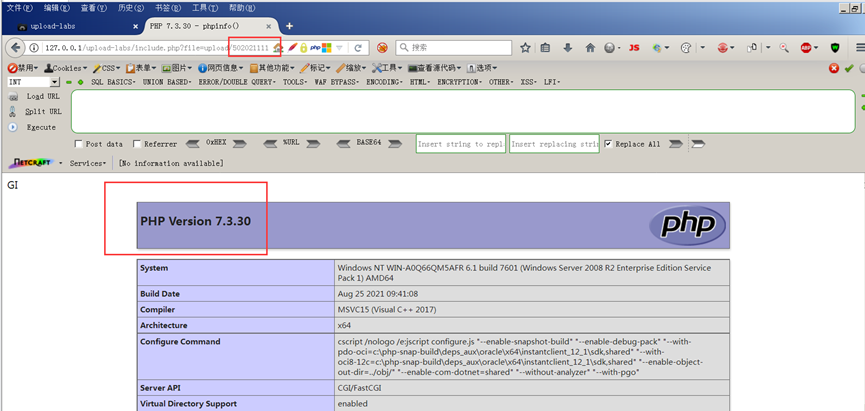The width and height of the screenshot is (865, 411).
Task: Click the php icon in the address bar
Action: (315, 48)
